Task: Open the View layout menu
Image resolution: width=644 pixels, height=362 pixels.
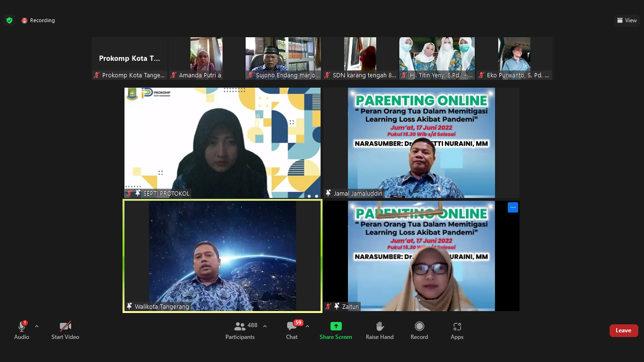Action: point(627,20)
